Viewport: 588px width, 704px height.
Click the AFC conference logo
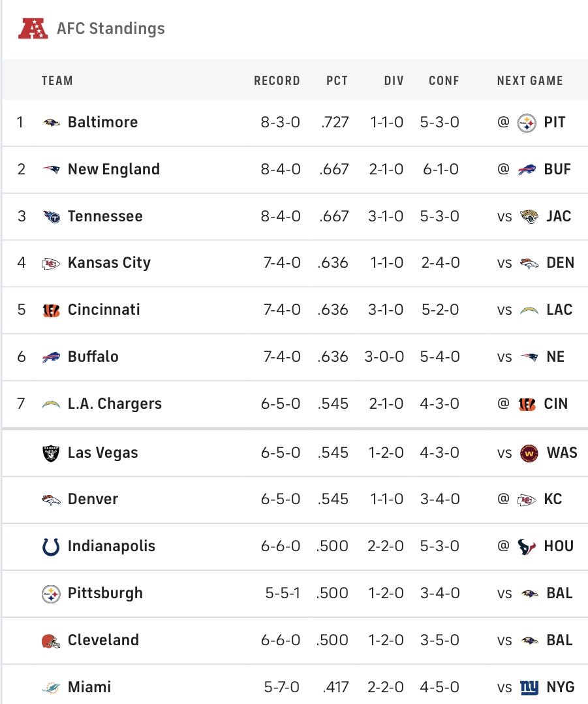[33, 28]
